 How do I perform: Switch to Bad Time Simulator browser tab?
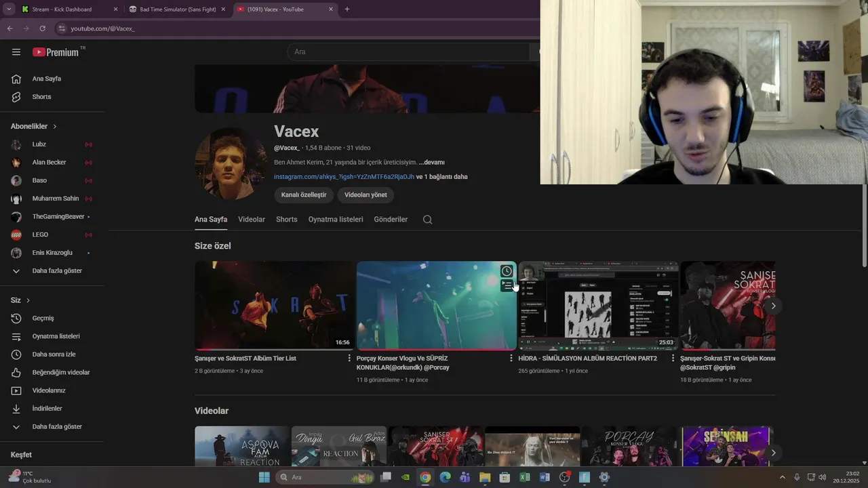pyautogui.click(x=178, y=9)
